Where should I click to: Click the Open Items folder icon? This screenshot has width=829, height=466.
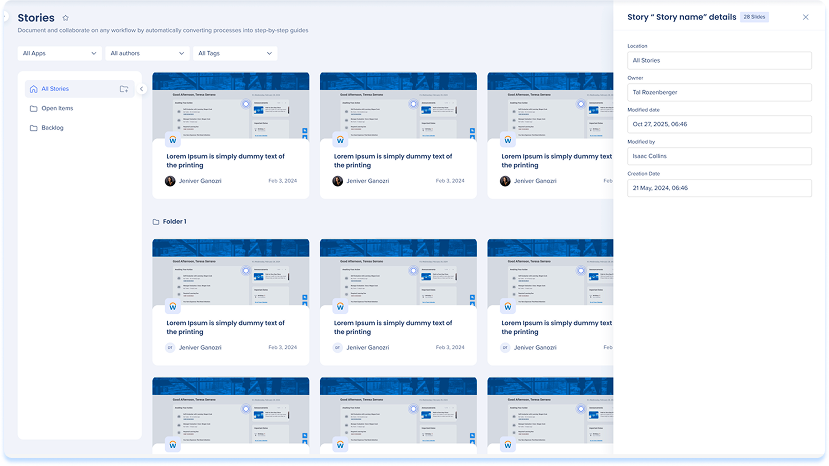pos(34,108)
